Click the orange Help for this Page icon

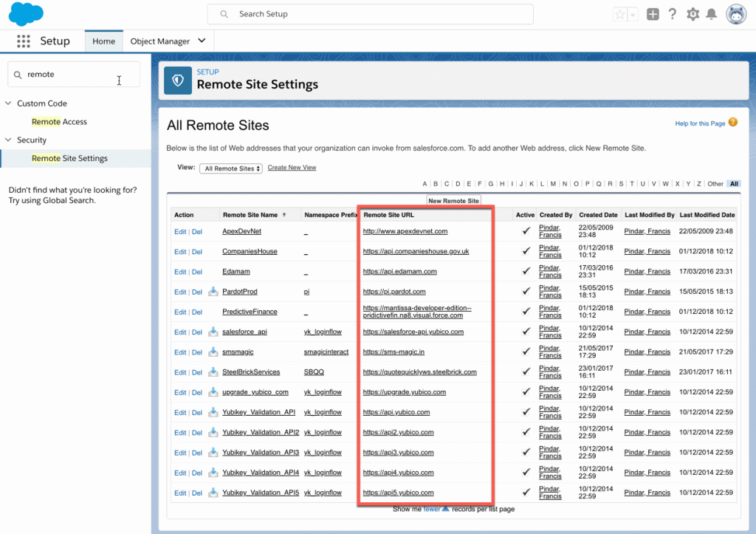coord(732,123)
